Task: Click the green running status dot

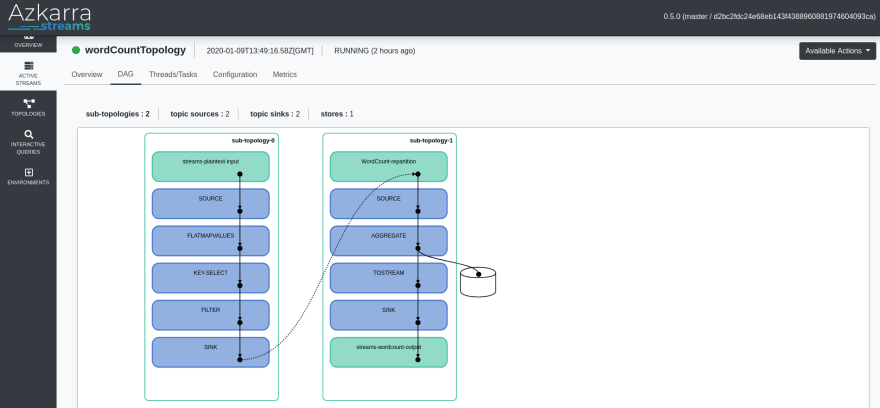Action: [76, 51]
